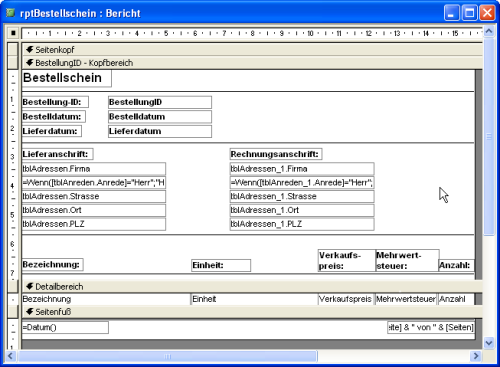The width and height of the screenshot is (500, 367).
Task: Click the horizontal scrollbar thumb
Action: (167, 356)
